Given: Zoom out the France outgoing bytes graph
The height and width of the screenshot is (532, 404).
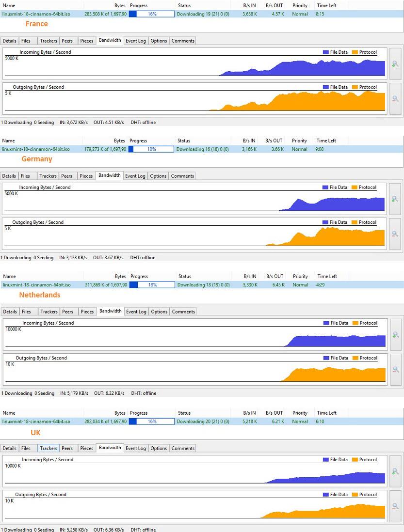Looking at the screenshot, I should pos(395,99).
